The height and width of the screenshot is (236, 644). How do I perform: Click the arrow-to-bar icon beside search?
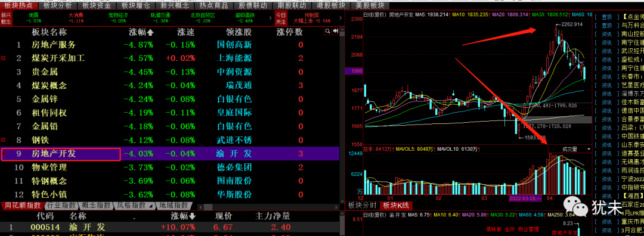pos(336,31)
